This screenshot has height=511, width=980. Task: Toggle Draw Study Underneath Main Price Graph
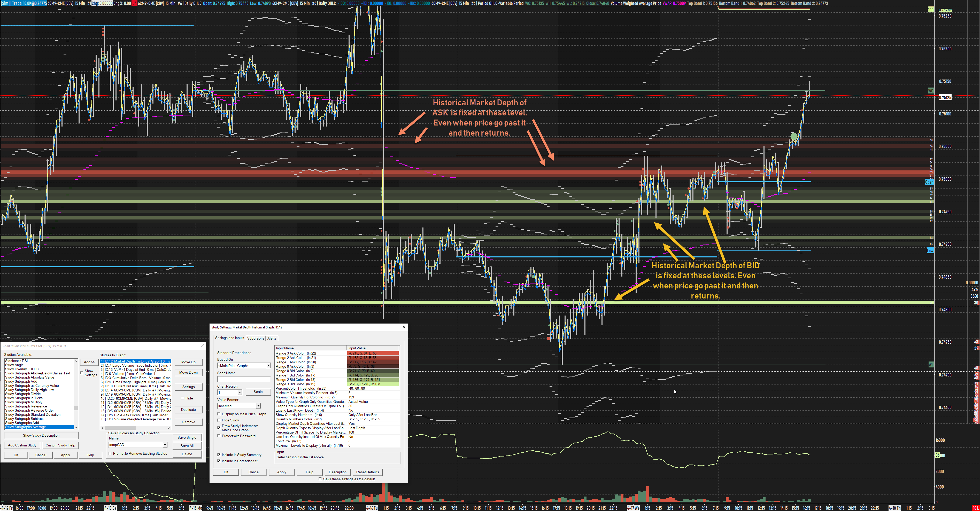[x=219, y=428]
